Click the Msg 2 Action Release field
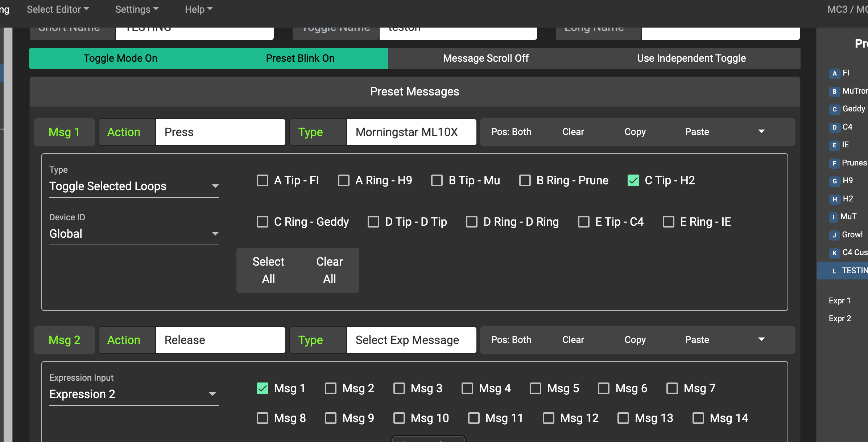The image size is (868, 442). pos(220,340)
